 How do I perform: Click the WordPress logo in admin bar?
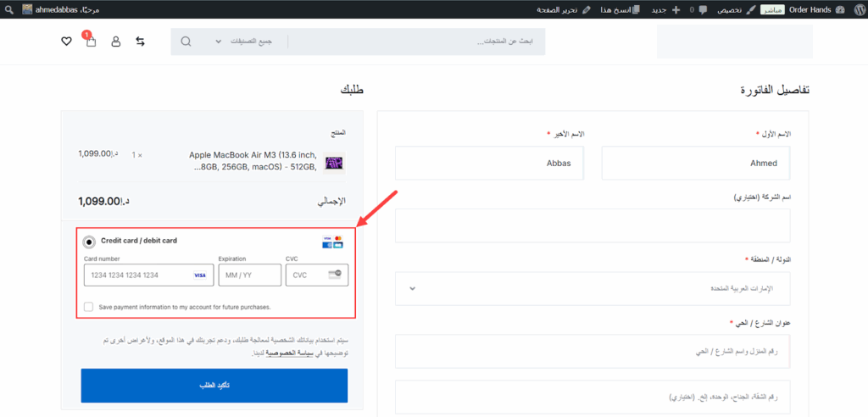(856, 9)
